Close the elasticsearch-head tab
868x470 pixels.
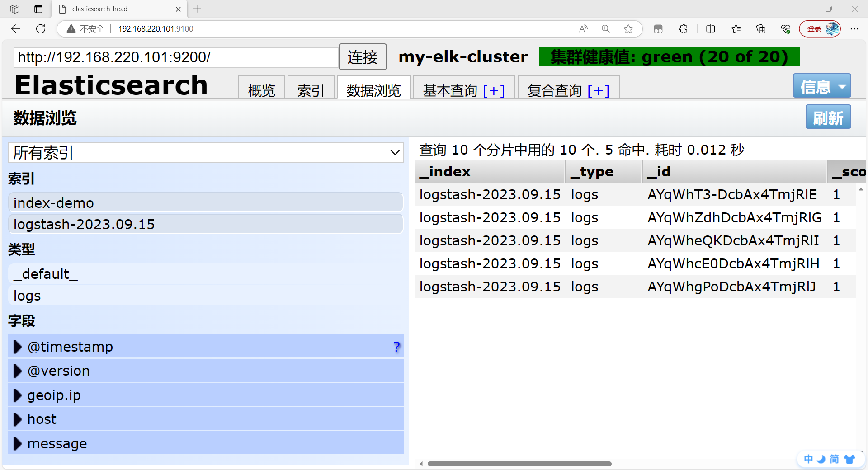pyautogui.click(x=178, y=9)
